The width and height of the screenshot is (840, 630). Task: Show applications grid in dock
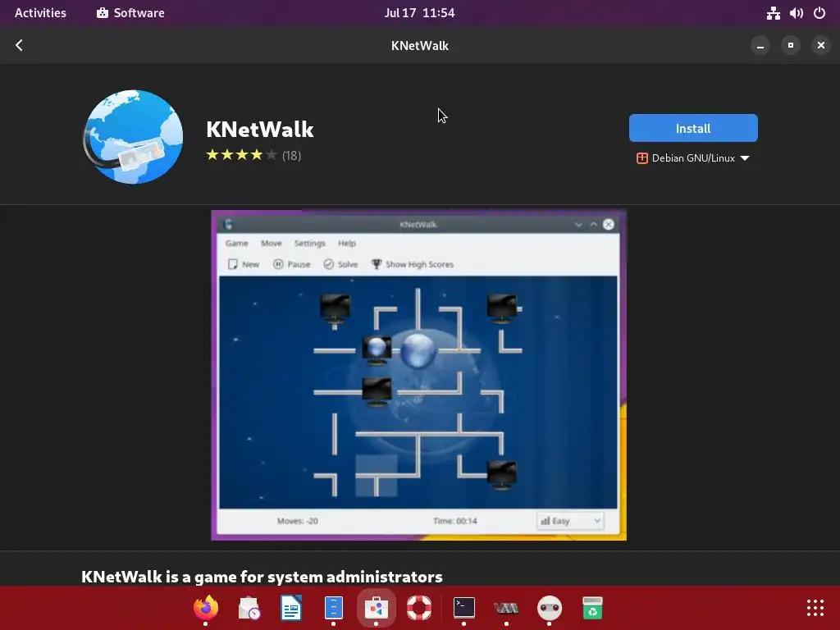pos(815,608)
